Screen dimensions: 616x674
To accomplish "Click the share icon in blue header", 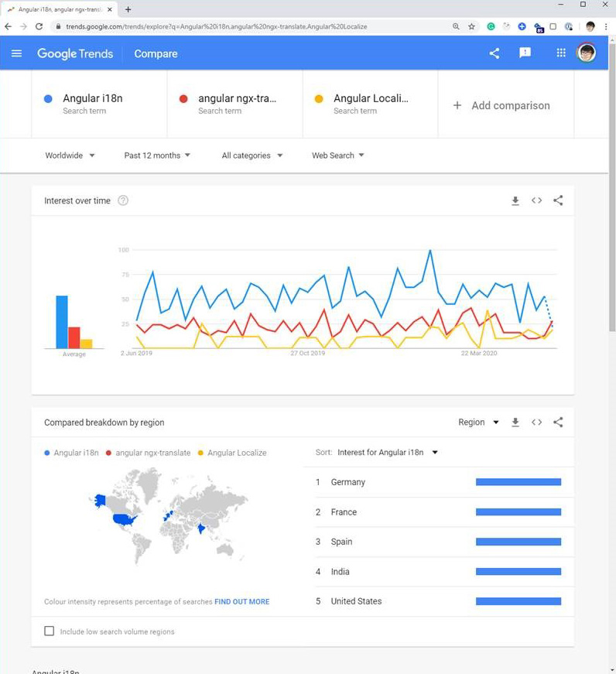I will coord(495,53).
